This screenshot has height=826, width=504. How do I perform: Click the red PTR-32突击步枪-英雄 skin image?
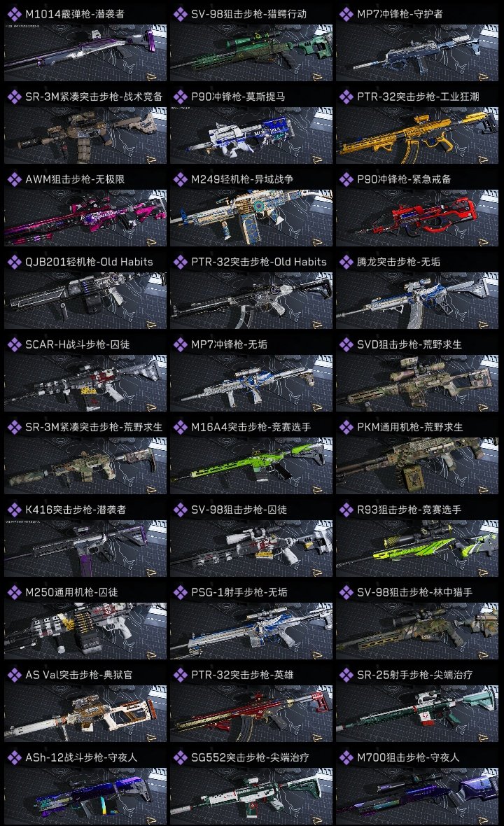pyautogui.click(x=251, y=713)
